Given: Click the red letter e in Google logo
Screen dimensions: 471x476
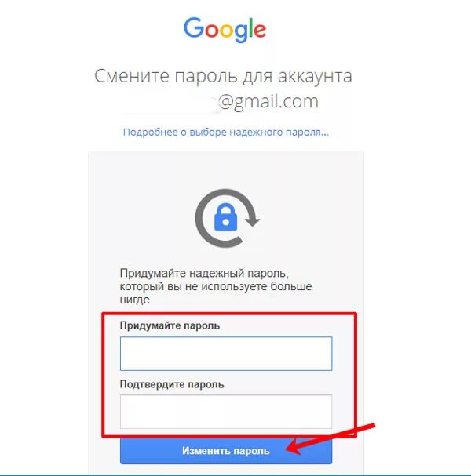Looking at the screenshot, I should tap(260, 31).
